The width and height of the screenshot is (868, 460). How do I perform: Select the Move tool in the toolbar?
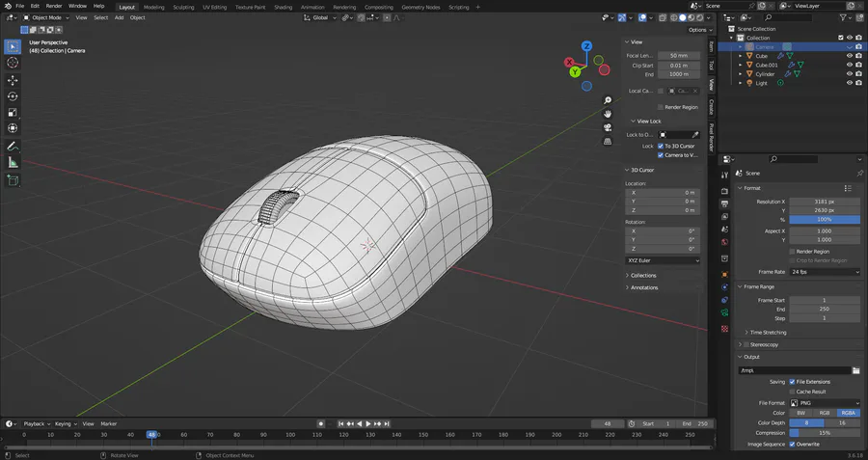(13, 79)
